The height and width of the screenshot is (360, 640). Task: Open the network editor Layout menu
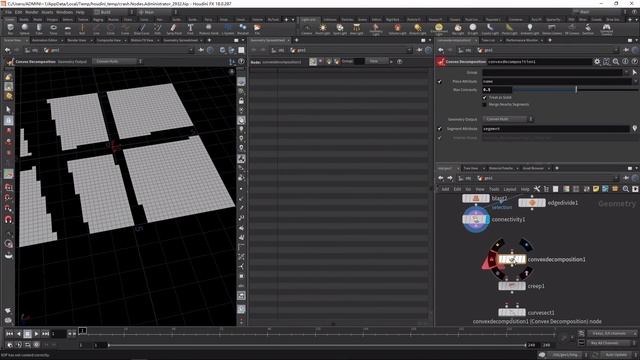510,189
